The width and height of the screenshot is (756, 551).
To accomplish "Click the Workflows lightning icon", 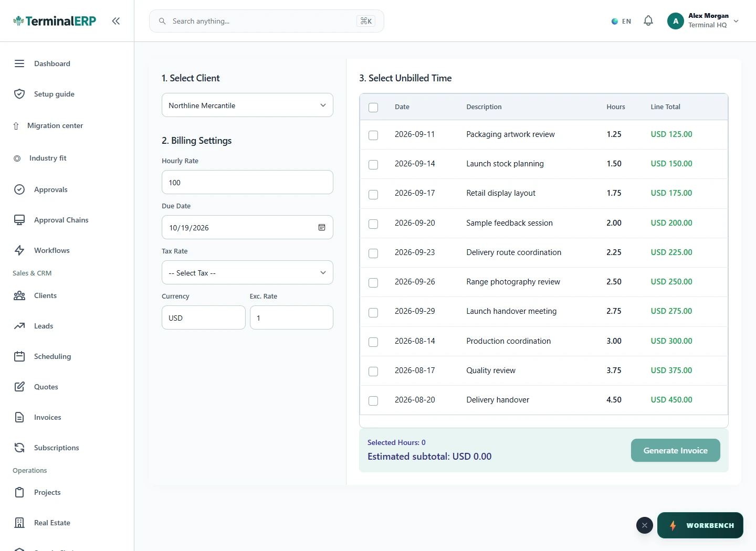I will 19,250.
